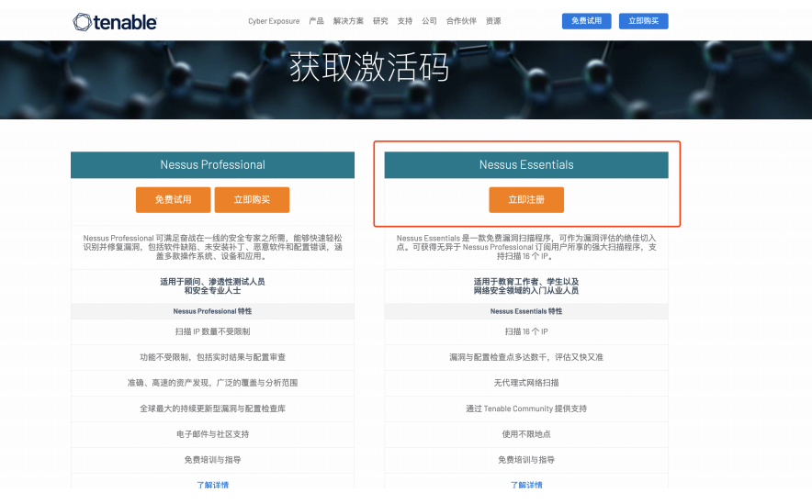Open 了解详情 link under Nessus Essentials

coord(526,485)
